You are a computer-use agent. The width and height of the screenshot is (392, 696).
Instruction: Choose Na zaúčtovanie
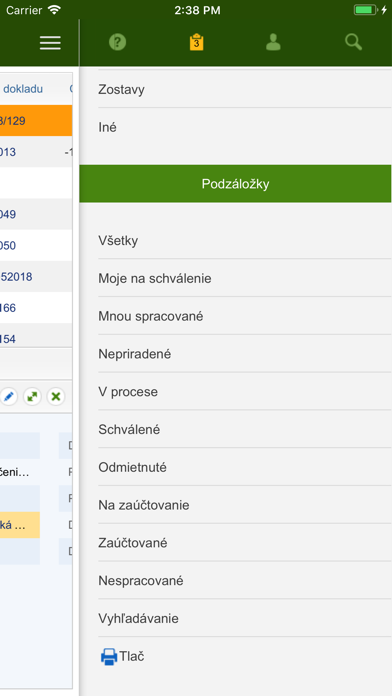point(244,505)
